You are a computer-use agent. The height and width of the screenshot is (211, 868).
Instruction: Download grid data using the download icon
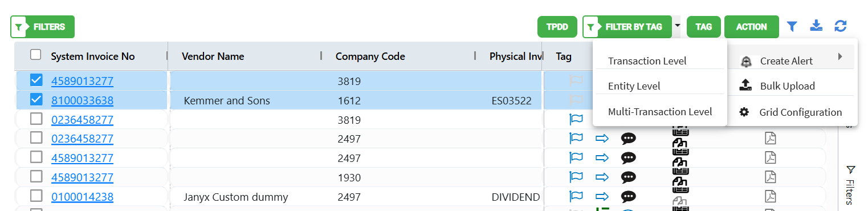pyautogui.click(x=817, y=26)
